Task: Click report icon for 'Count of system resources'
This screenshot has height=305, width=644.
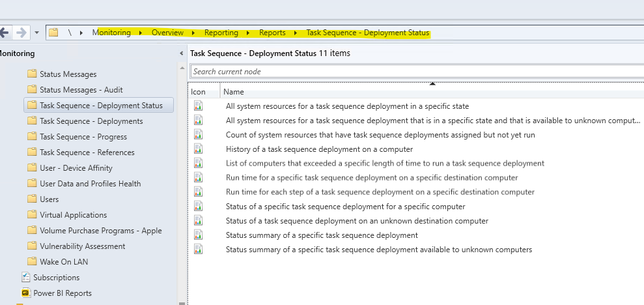Action: point(199,134)
